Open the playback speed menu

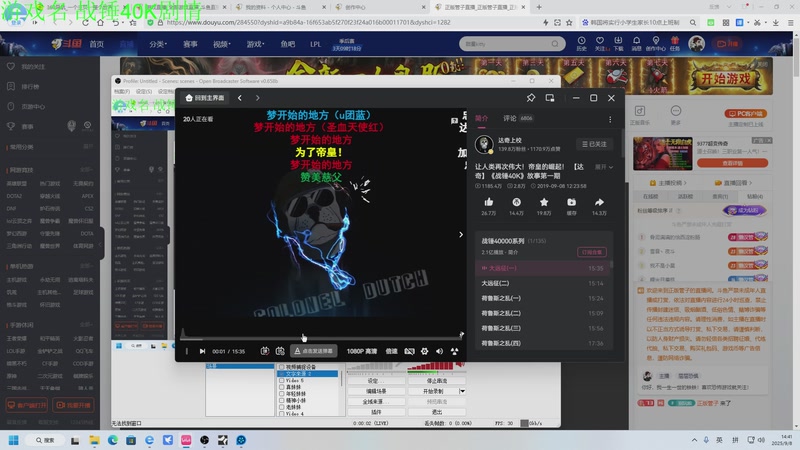pyautogui.click(x=391, y=351)
